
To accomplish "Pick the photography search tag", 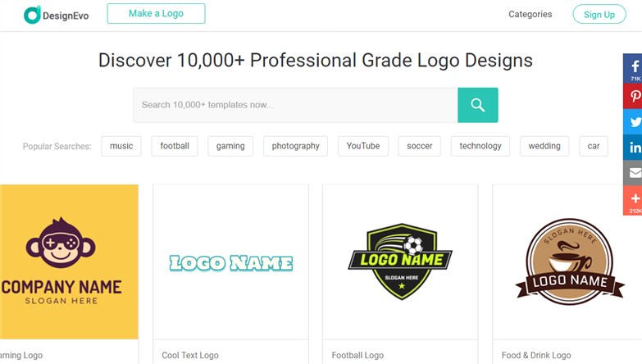I will tap(295, 146).
